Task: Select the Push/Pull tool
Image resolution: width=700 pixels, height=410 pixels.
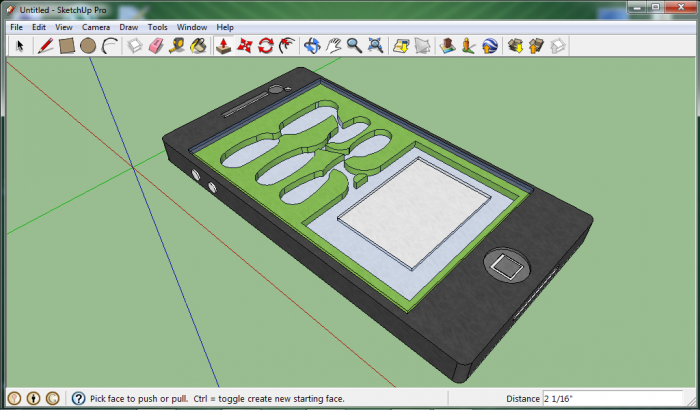Action: click(224, 46)
